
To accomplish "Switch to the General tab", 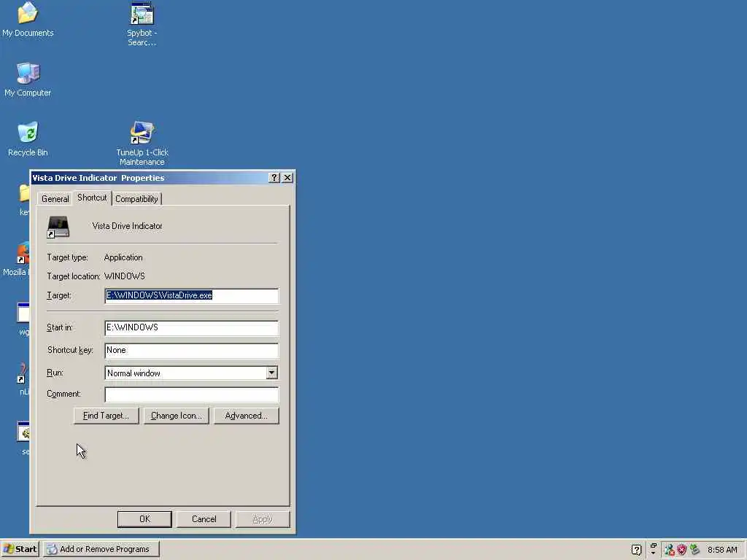I will point(55,199).
